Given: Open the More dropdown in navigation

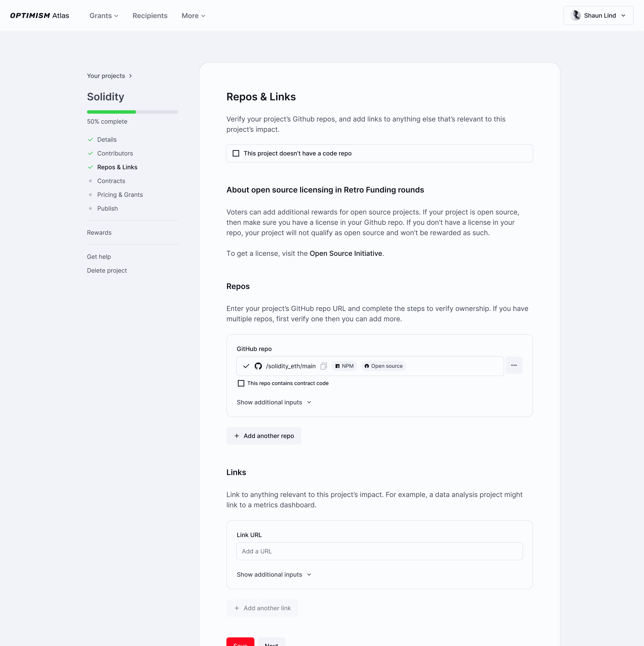Looking at the screenshot, I should (x=193, y=16).
